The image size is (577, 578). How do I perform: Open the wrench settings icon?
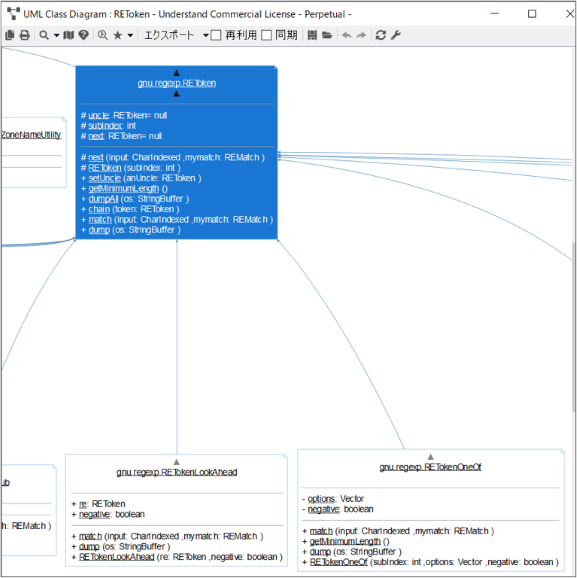(x=396, y=35)
